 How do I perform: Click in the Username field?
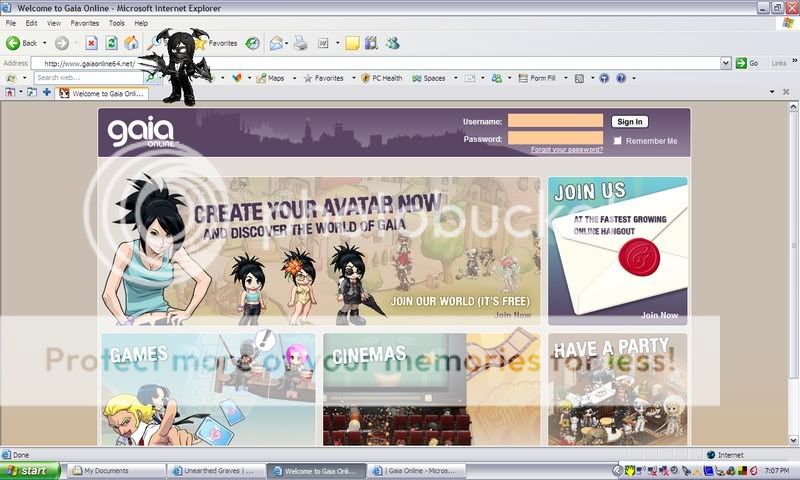pyautogui.click(x=555, y=120)
